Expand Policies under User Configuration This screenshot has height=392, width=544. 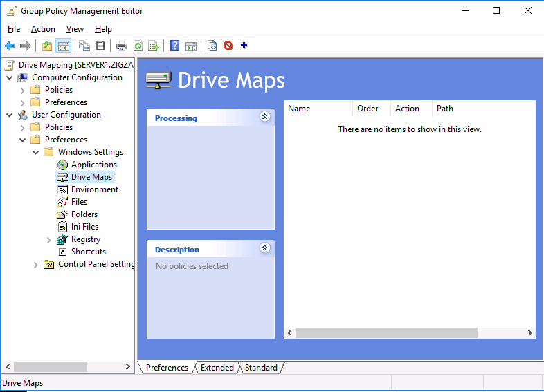(23, 127)
